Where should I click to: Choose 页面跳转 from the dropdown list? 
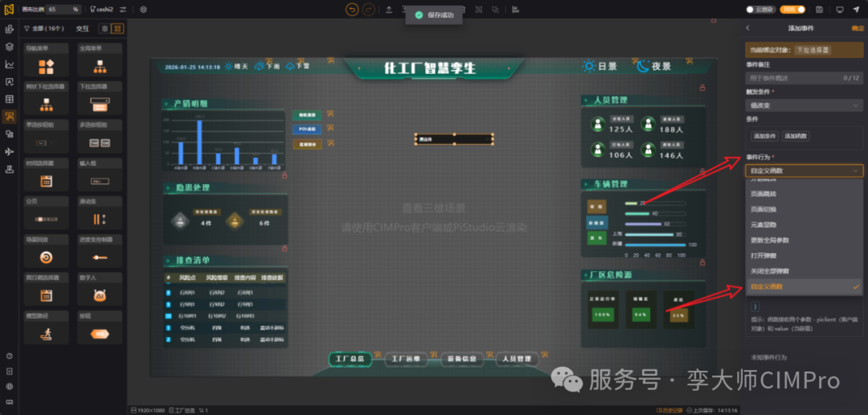803,195
